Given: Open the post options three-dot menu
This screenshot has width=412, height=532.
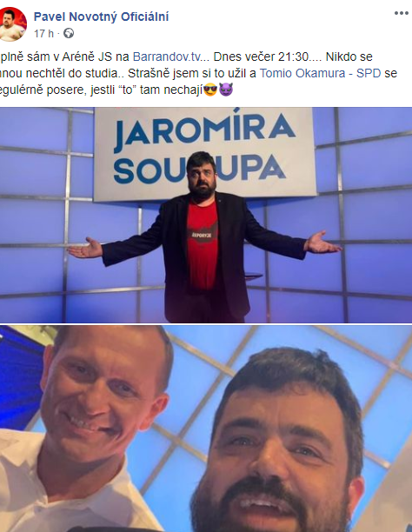Looking at the screenshot, I should tap(402, 13).
